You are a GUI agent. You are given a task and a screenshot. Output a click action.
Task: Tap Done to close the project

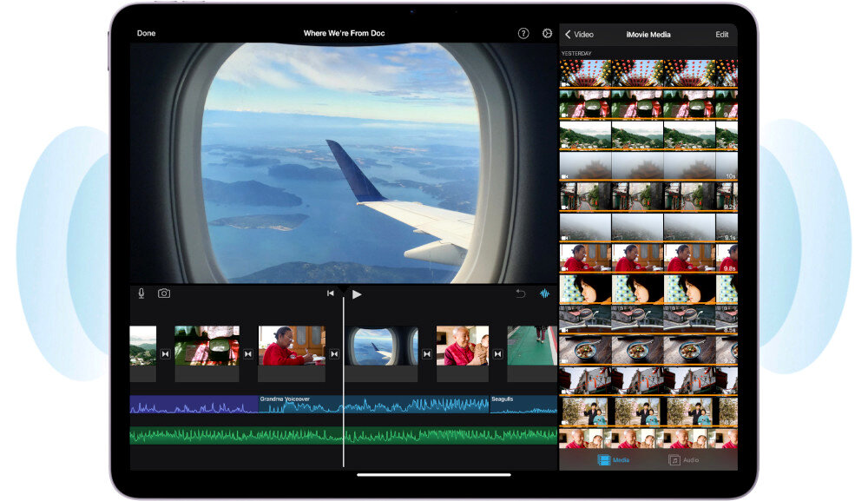click(145, 33)
